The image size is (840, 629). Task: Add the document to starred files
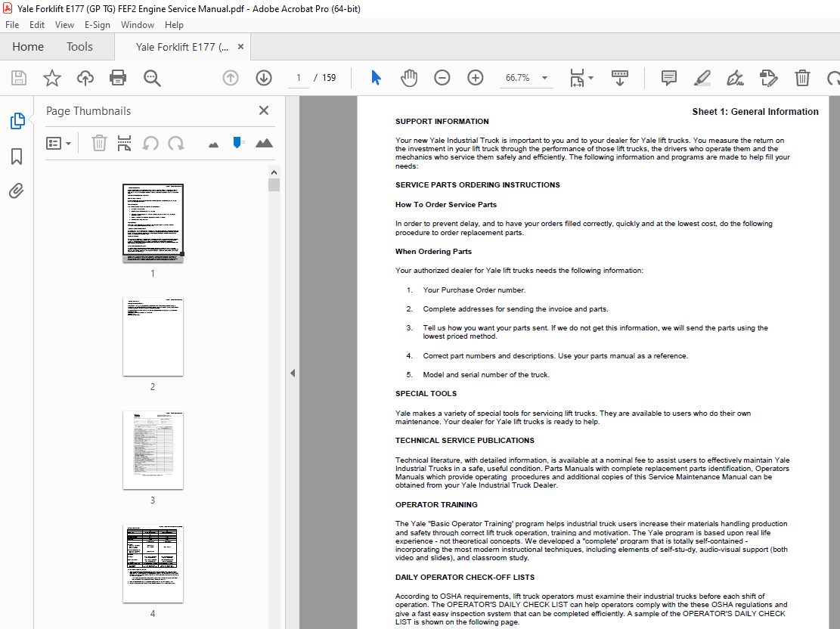pos(52,78)
